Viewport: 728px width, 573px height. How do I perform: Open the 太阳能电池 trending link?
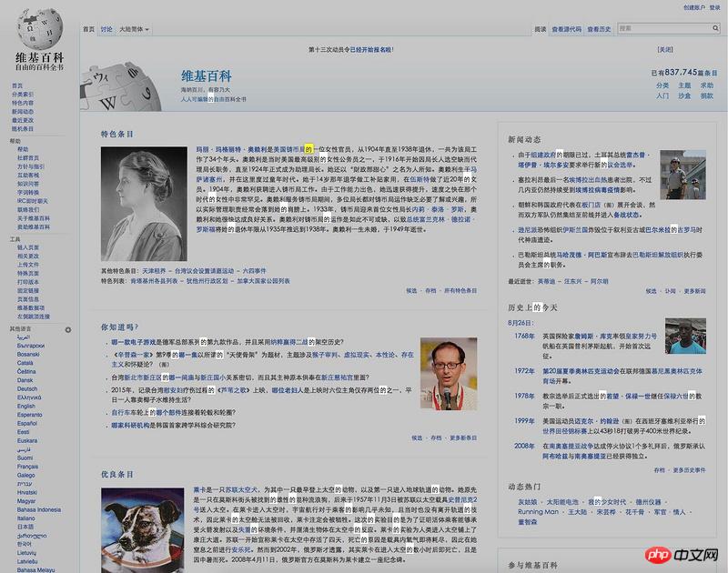tap(562, 502)
